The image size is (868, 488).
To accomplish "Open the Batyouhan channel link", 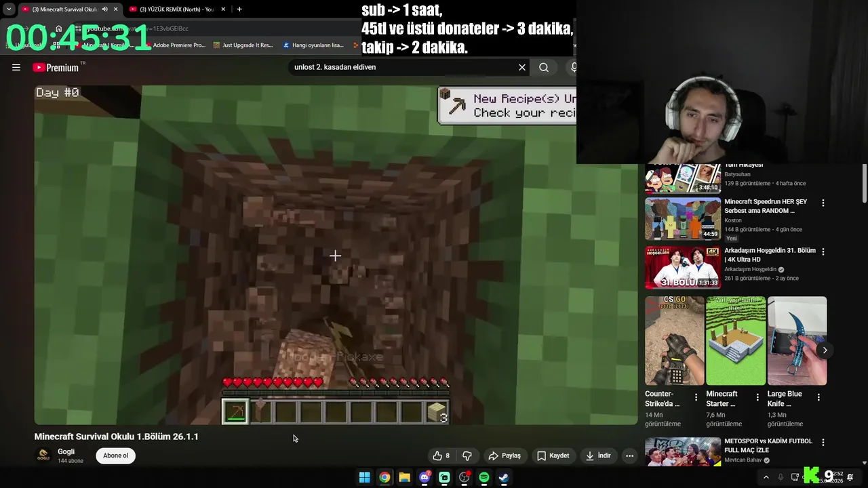I will point(737,174).
